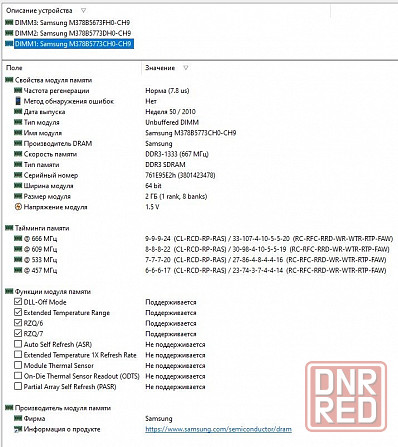Click the icon beside the 609 МГц timing
398x447 pixels.
pos(18,249)
